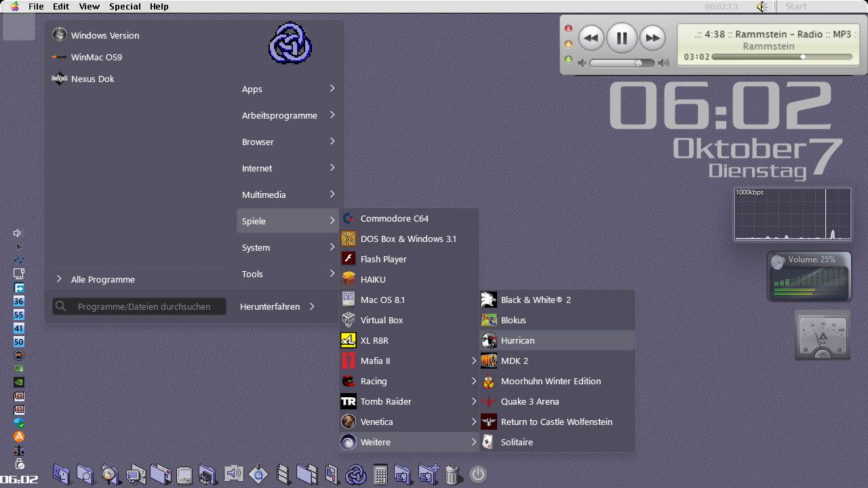The width and height of the screenshot is (868, 488).
Task: Pause the Rammstein track in the player
Action: tap(621, 38)
